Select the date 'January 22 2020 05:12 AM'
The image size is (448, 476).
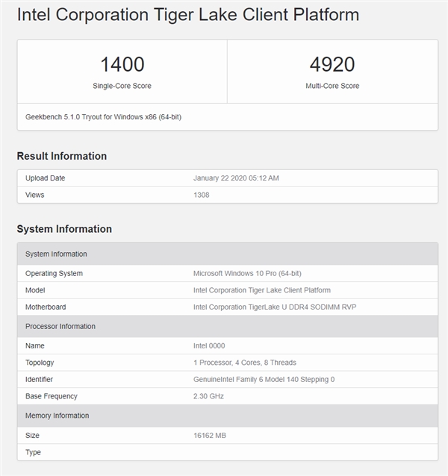click(236, 178)
